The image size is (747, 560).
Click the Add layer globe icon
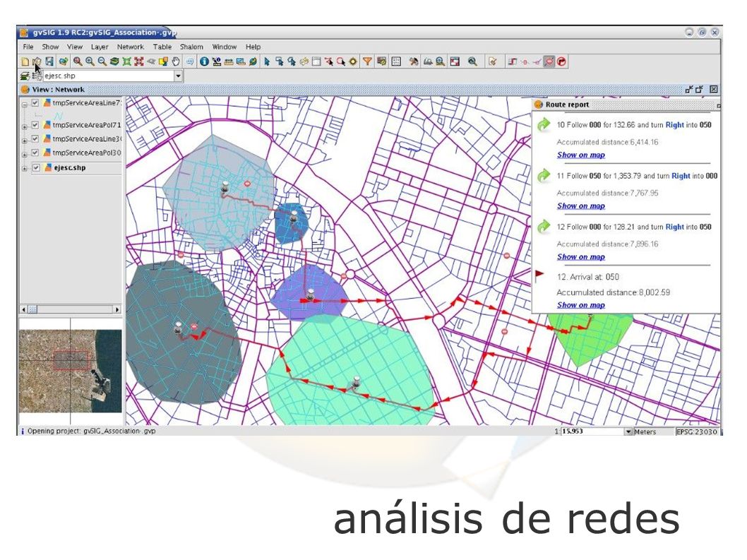point(64,61)
